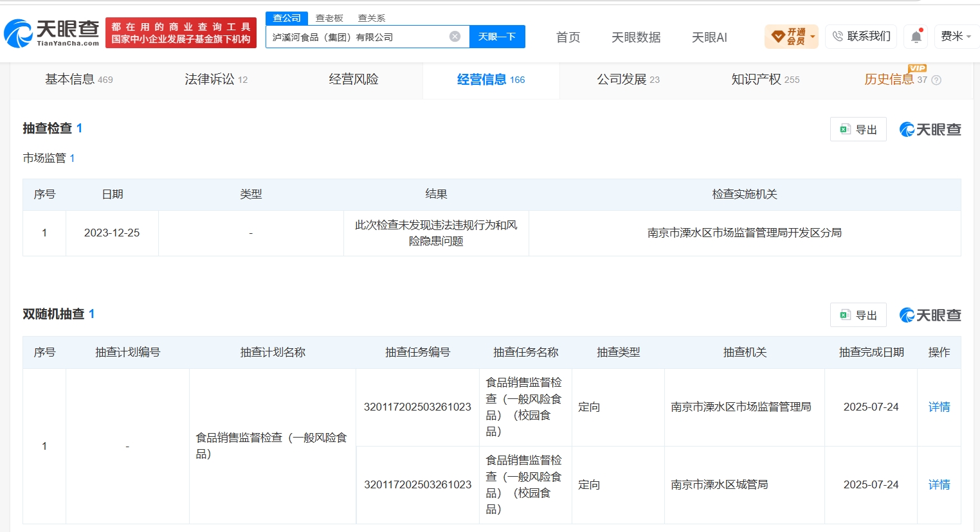Screen dimensions: 980x532
Task: Click the 抽查完成日期 column header
Action: [871, 353]
